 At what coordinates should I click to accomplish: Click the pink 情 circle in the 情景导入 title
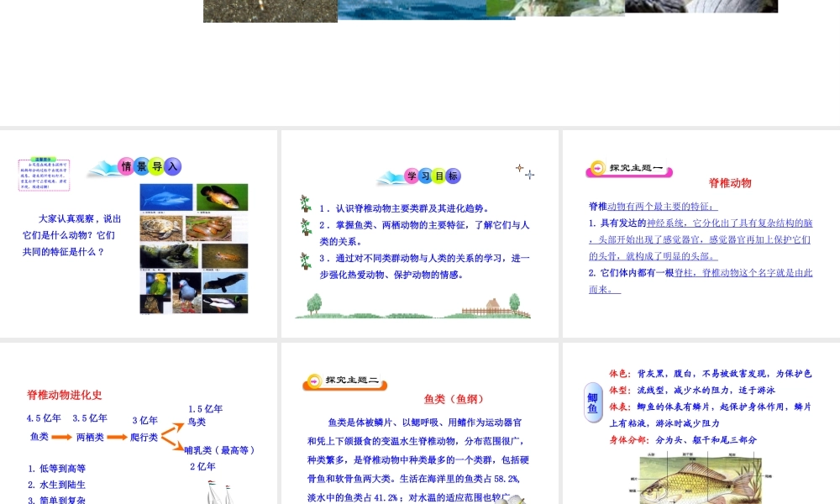127,166
